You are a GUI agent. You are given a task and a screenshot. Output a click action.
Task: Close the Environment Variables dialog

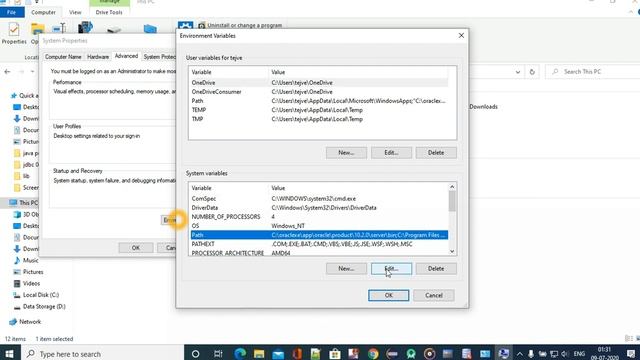pyautogui.click(x=461, y=36)
